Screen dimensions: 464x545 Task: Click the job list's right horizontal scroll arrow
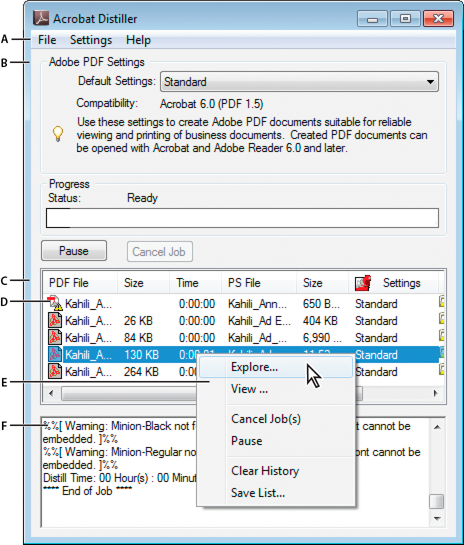[435, 393]
